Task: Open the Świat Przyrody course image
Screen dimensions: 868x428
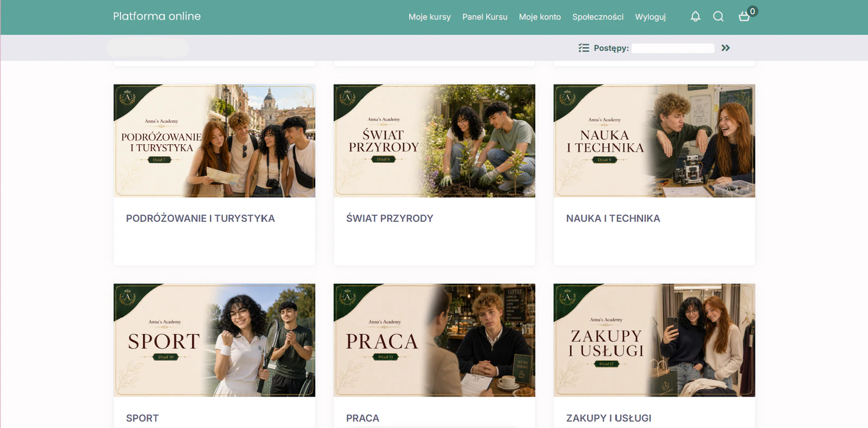Action: 435,140
